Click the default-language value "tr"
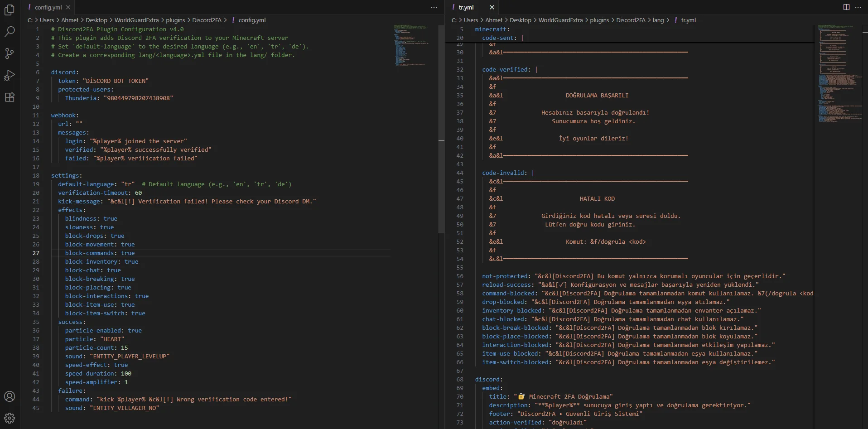This screenshot has height=429, width=868. click(128, 184)
